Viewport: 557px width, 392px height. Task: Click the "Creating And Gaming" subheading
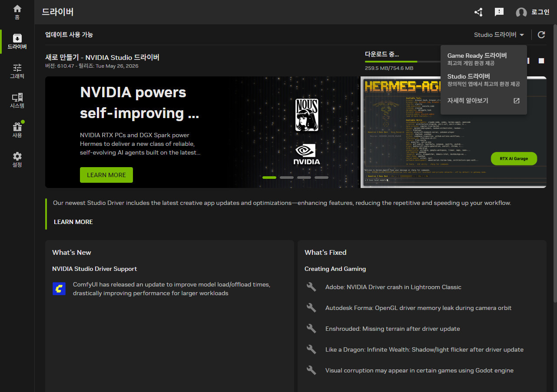pos(335,269)
